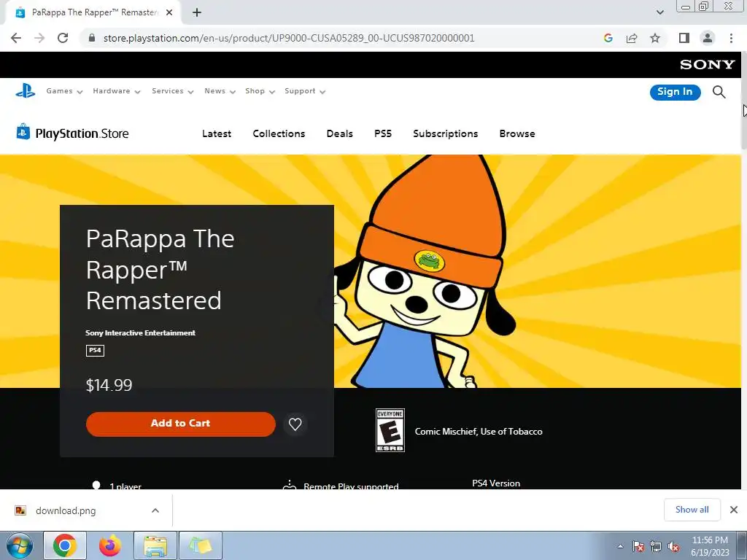Click the Google icon in address bar
The image size is (747, 560).
coord(608,38)
